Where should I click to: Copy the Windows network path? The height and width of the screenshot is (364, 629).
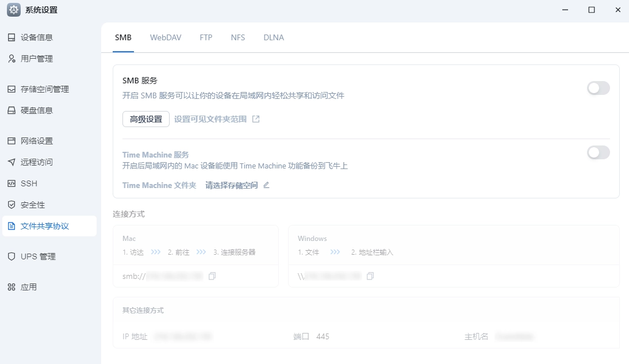370,276
